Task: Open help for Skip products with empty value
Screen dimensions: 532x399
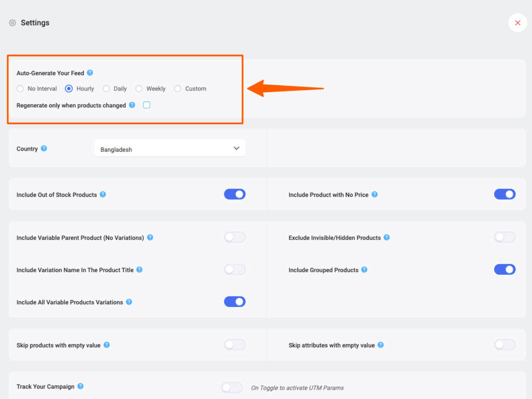Action: click(107, 345)
